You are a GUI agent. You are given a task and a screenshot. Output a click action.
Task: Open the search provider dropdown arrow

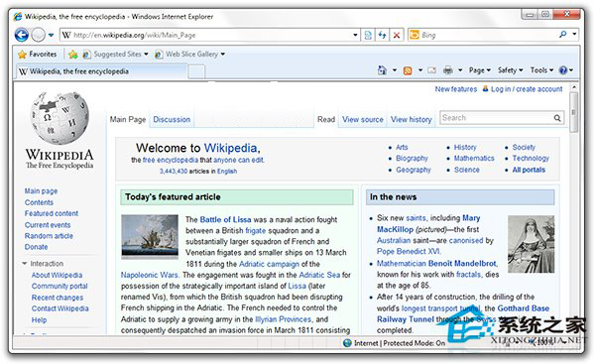574,35
